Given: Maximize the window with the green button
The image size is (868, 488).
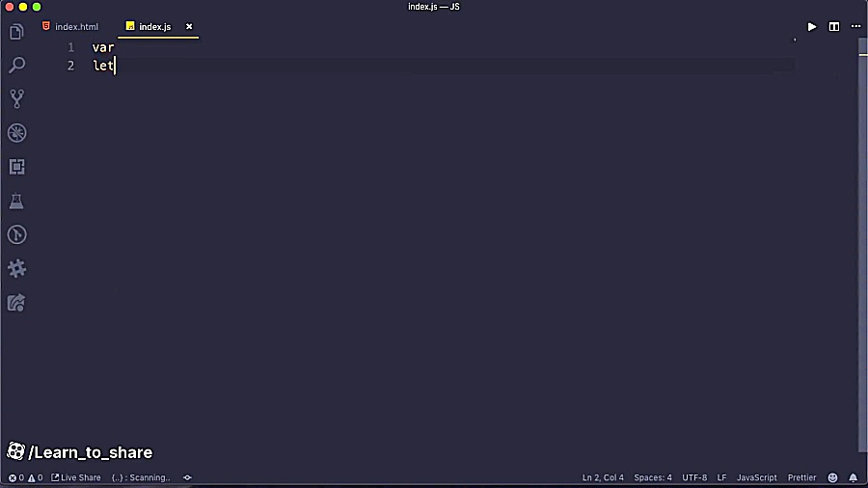Looking at the screenshot, I should [37, 7].
